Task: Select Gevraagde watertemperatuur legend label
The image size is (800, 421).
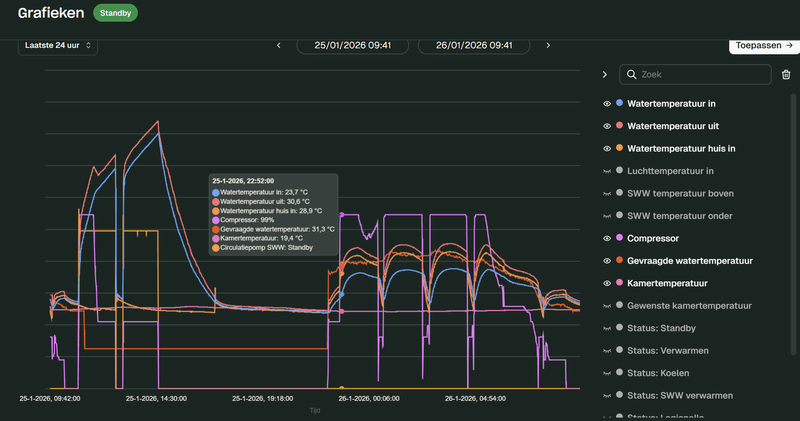Action: (x=690, y=261)
